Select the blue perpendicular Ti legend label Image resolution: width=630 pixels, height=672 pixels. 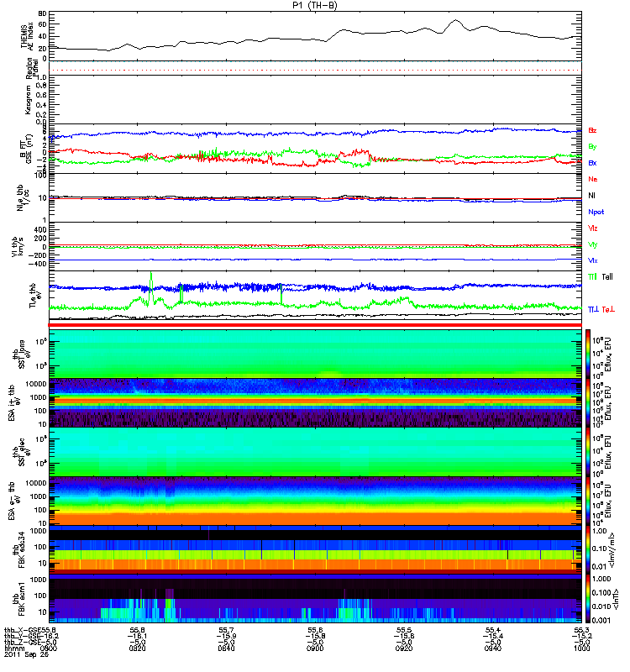[x=593, y=309]
